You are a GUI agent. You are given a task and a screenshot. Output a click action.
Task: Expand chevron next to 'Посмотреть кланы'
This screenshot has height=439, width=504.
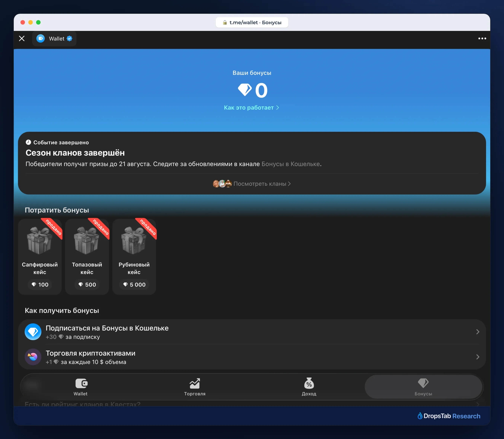click(x=289, y=184)
